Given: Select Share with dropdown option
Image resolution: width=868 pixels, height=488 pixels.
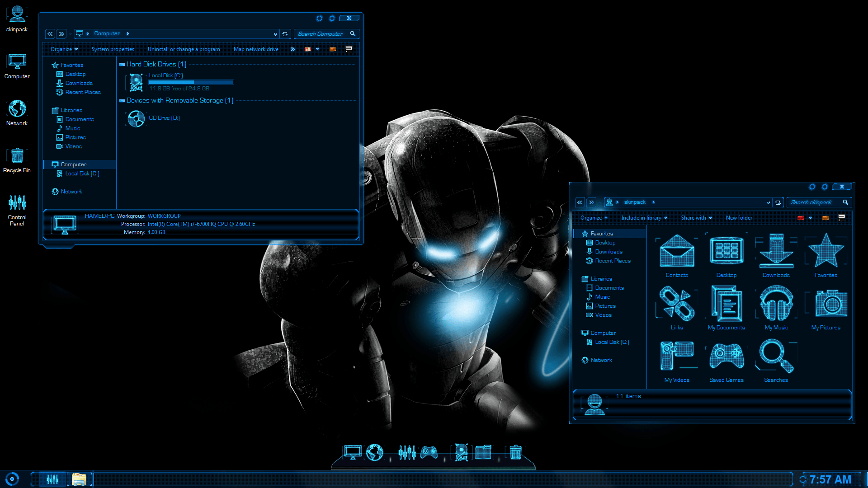Looking at the screenshot, I should click(697, 217).
